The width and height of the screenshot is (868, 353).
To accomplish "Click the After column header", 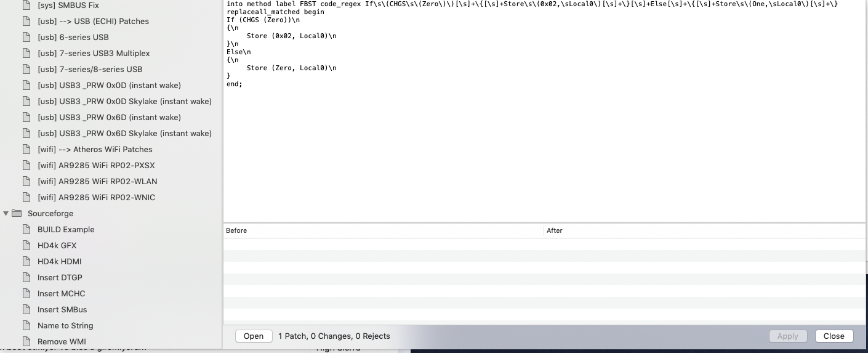I will click(702, 230).
